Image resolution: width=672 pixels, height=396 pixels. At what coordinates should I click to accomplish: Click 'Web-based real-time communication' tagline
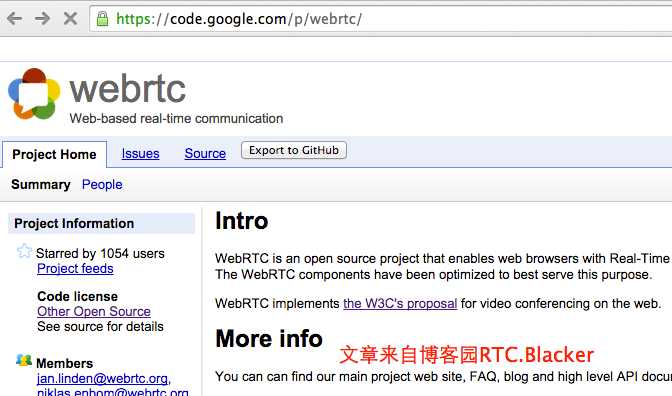[176, 118]
